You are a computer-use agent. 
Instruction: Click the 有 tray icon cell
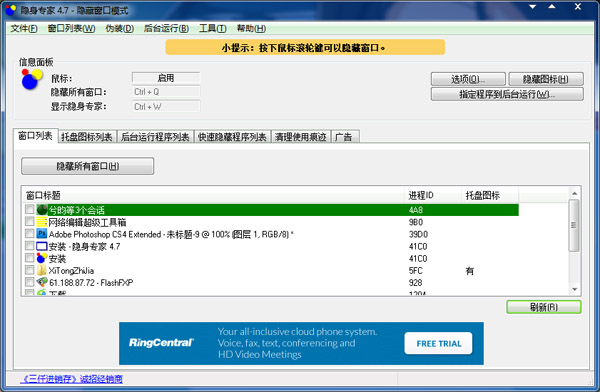click(470, 271)
